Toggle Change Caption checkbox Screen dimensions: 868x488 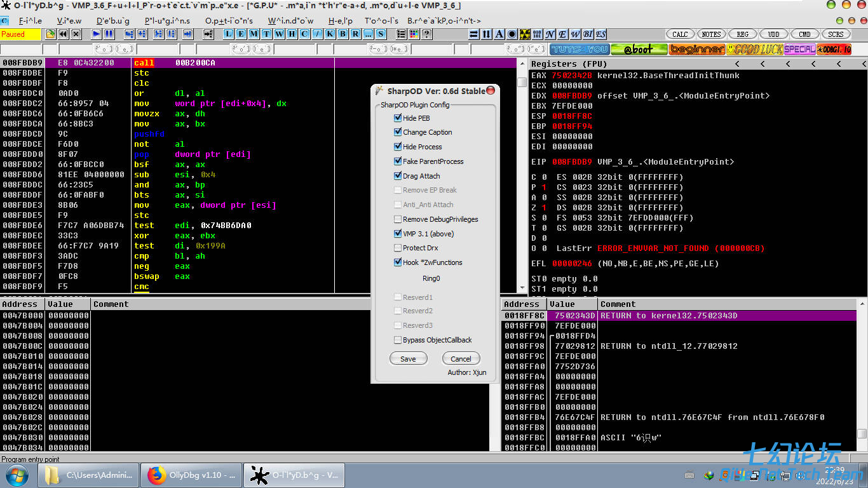(x=398, y=132)
